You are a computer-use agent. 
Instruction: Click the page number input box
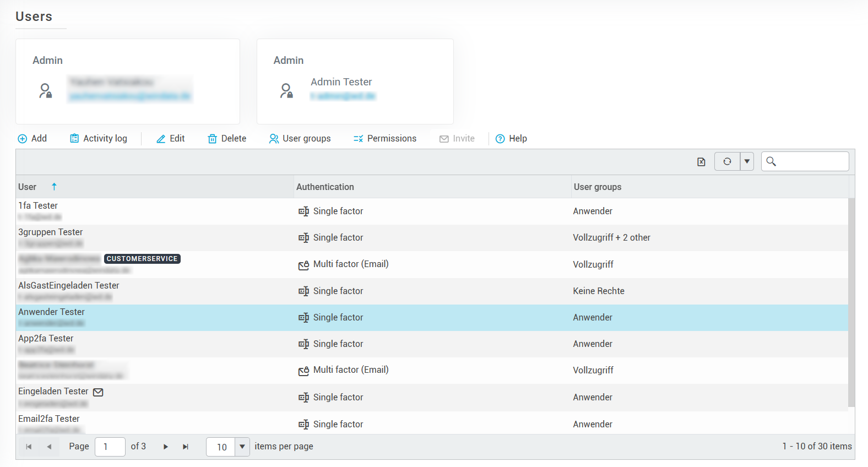coord(110,447)
